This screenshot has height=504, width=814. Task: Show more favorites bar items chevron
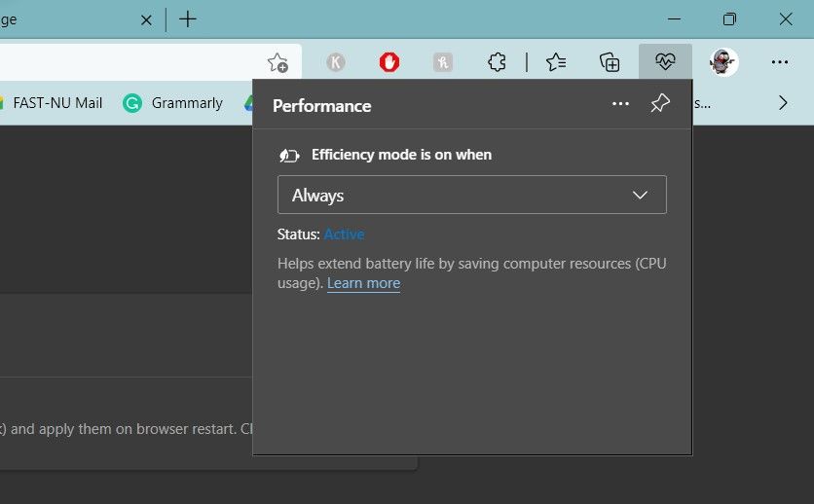[x=783, y=102]
